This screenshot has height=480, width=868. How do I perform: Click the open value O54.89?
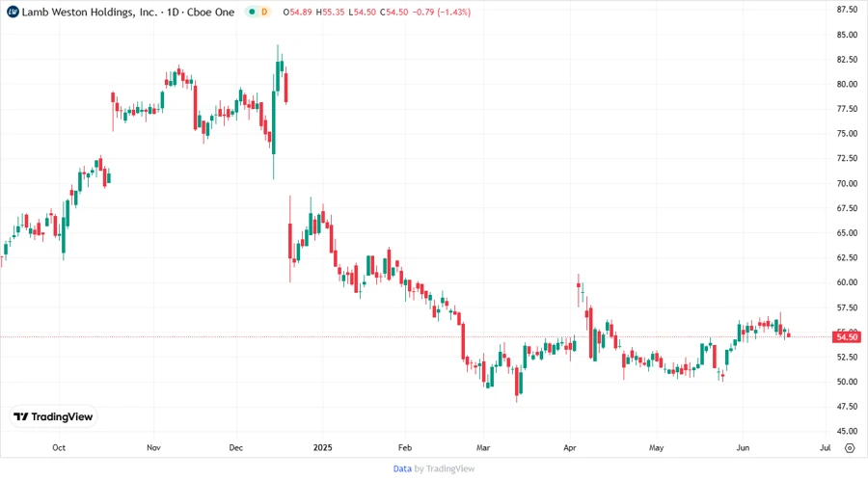[297, 12]
